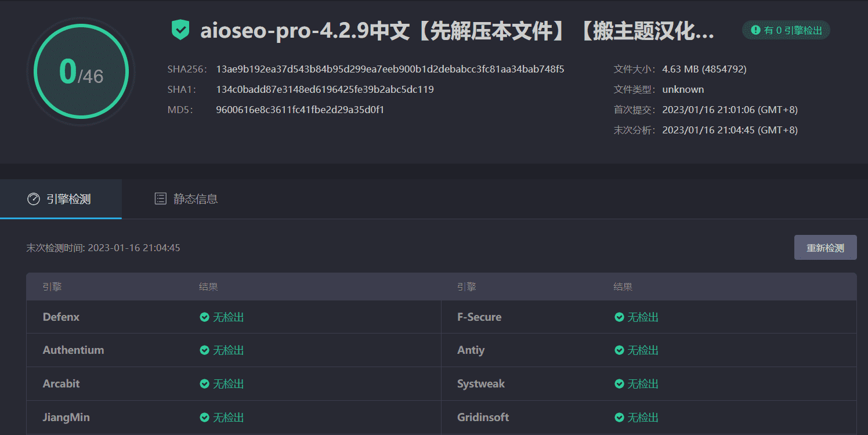868x435 pixels.
Task: Click the 末次检测时间 line above table
Action: (x=103, y=248)
